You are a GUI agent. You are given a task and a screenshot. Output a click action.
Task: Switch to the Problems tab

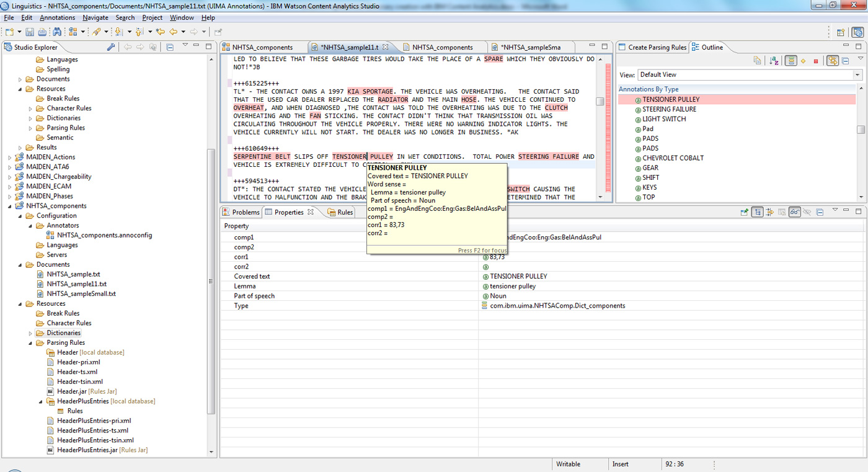click(x=241, y=212)
